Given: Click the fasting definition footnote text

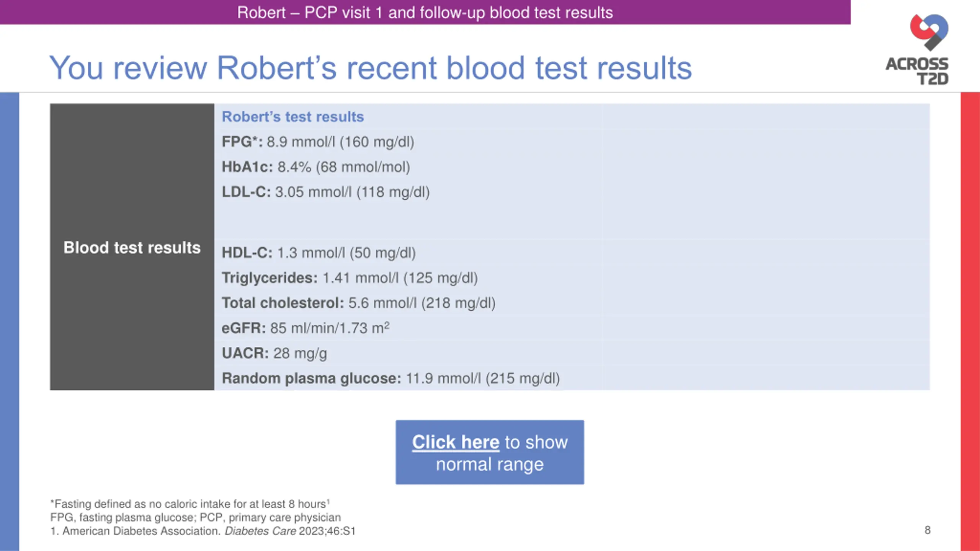Looking at the screenshot, I should [x=190, y=504].
